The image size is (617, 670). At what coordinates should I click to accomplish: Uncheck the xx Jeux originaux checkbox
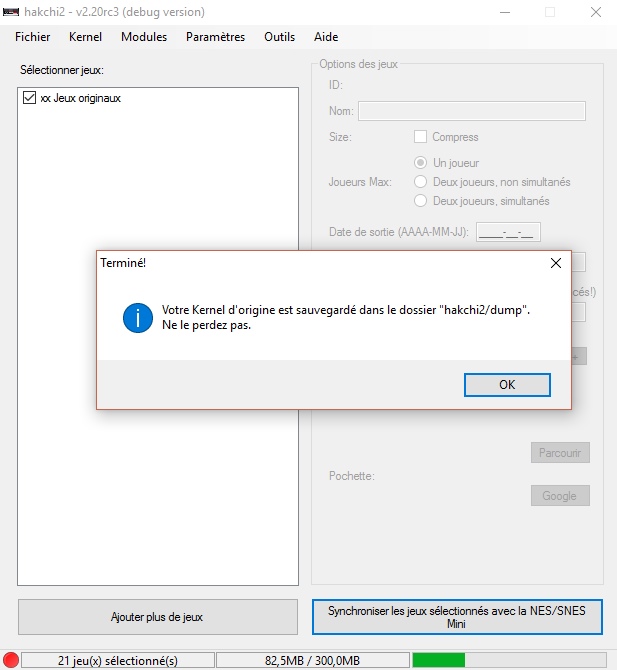tap(29, 98)
